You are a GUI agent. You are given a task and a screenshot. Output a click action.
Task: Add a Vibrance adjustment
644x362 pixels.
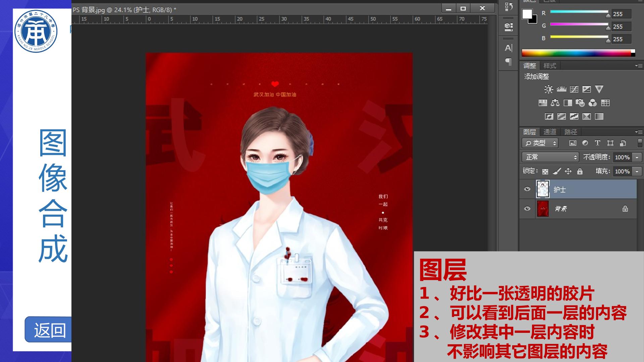(x=599, y=89)
